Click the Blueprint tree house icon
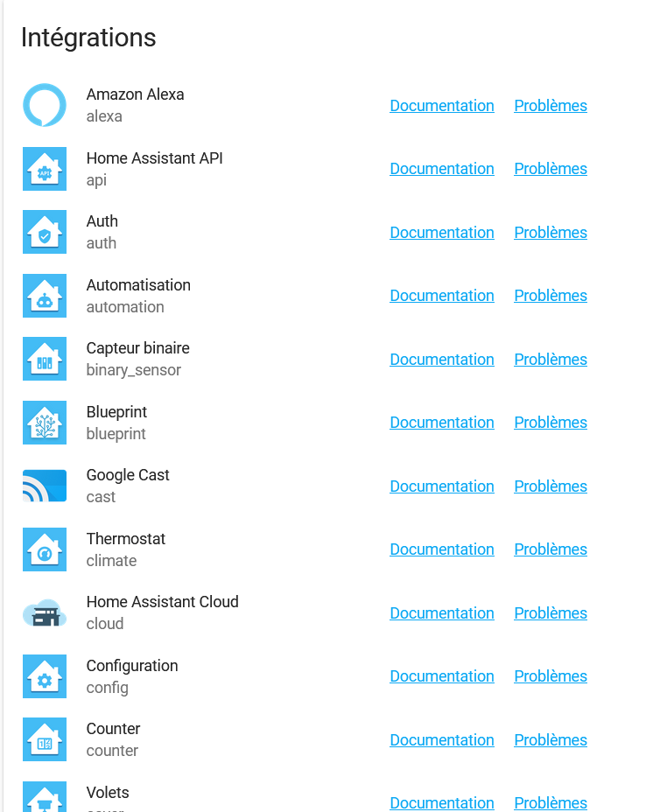The width and height of the screenshot is (653, 812). tap(45, 423)
